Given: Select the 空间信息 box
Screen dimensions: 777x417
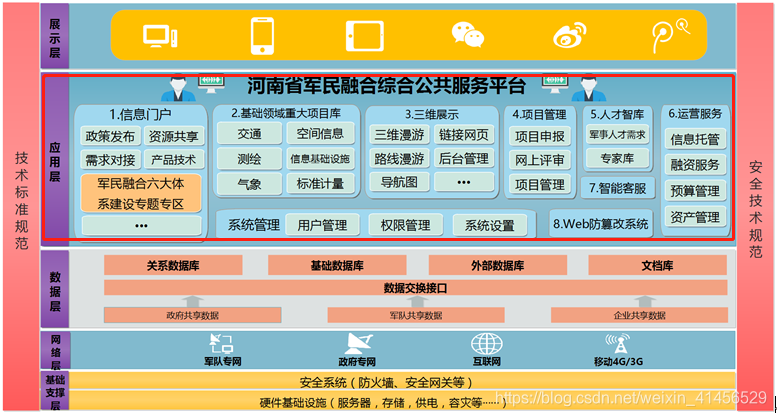Looking at the screenshot, I should 320,133.
